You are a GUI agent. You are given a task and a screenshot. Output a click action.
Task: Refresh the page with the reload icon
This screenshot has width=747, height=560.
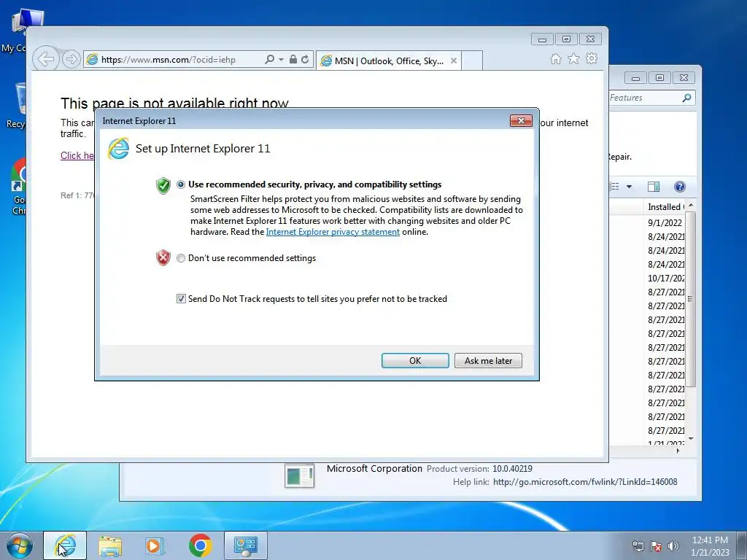pos(306,60)
